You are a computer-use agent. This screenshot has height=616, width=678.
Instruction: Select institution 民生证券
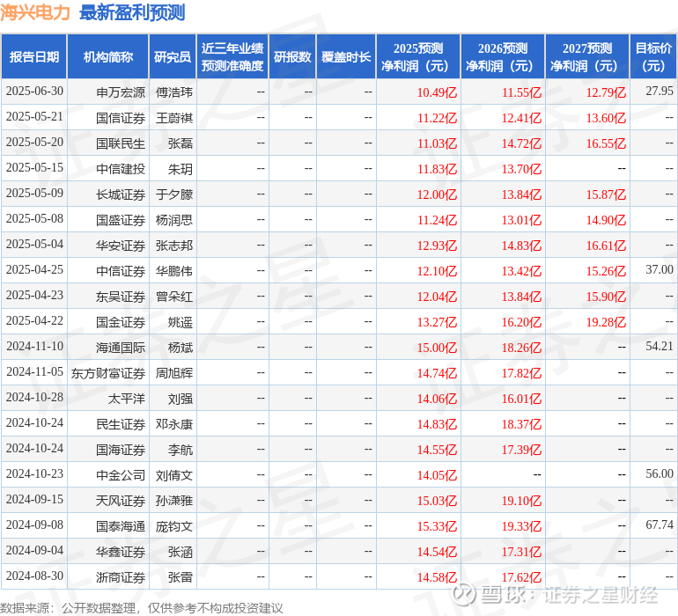pyautogui.click(x=121, y=423)
